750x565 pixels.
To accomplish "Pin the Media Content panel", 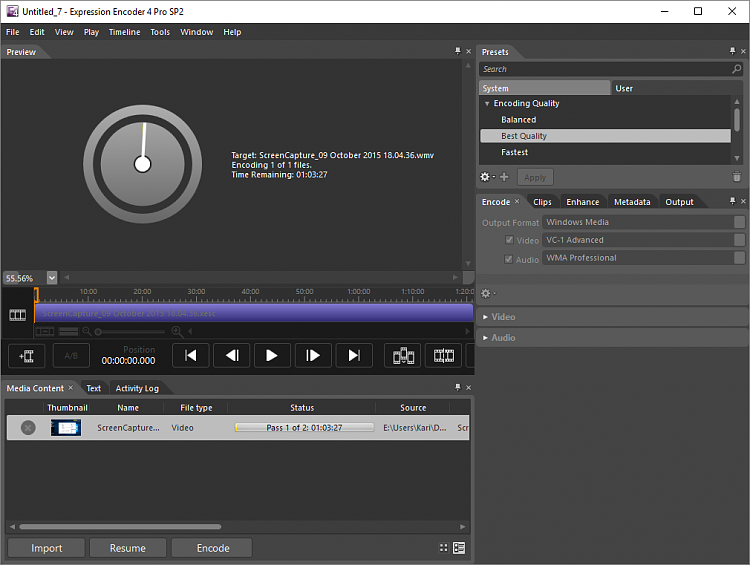I will (458, 387).
